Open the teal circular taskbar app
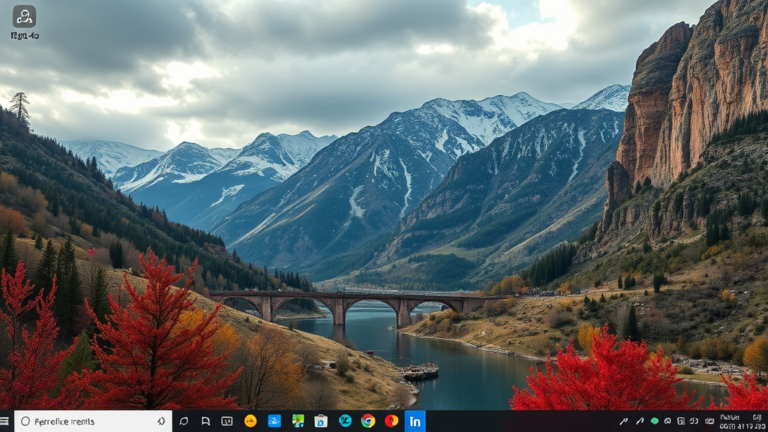This screenshot has width=768, height=432. point(345,421)
